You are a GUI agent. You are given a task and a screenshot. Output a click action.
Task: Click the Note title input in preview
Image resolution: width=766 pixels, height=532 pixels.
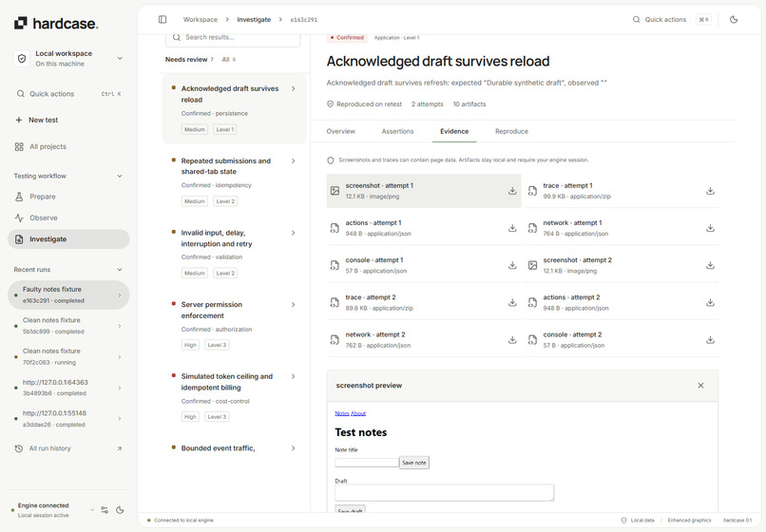[367, 462]
